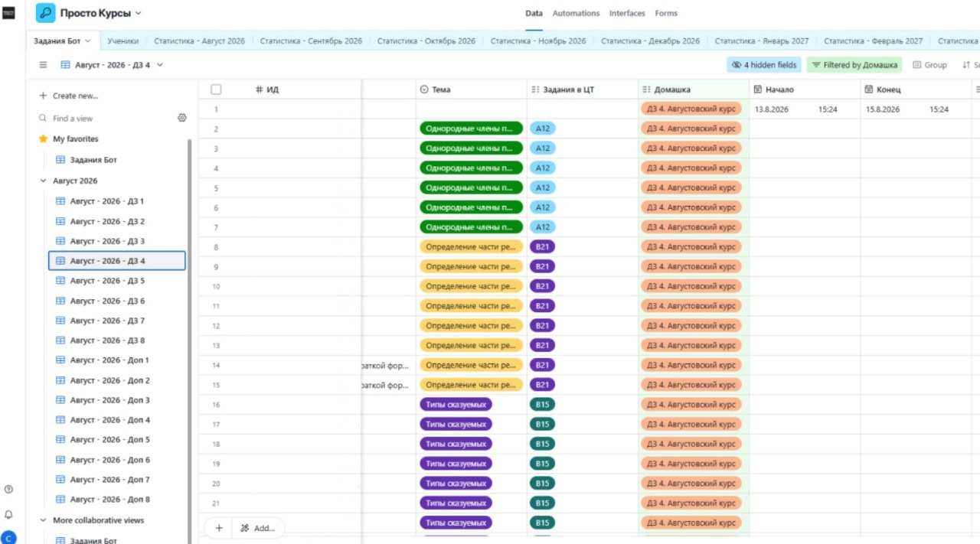Open the Filtered by Домашка filter button
980x544 pixels.
click(x=854, y=65)
